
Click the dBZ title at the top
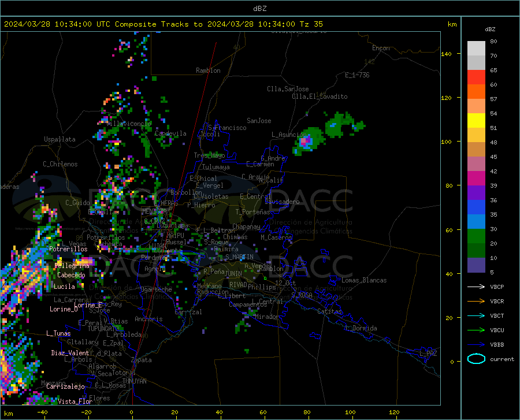[259, 9]
